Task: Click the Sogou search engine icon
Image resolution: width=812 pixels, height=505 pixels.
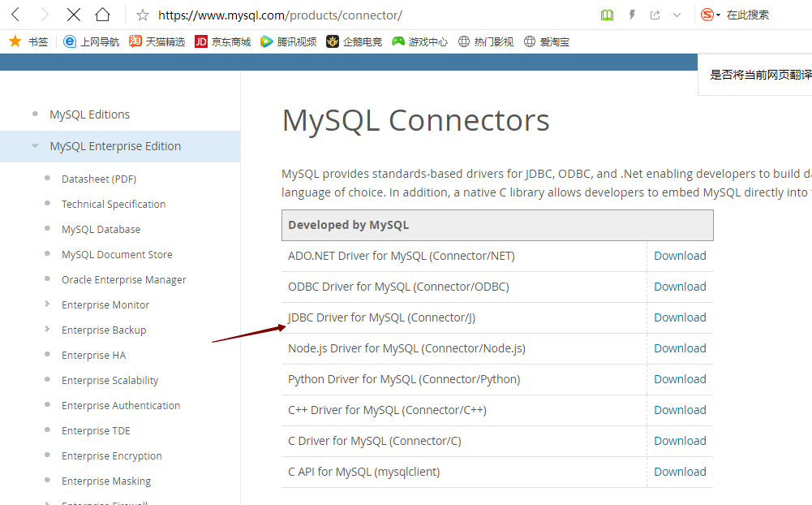Action: pos(707,15)
